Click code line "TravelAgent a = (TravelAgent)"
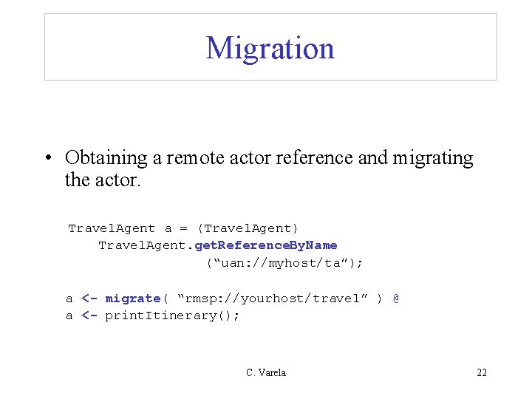 183,228
